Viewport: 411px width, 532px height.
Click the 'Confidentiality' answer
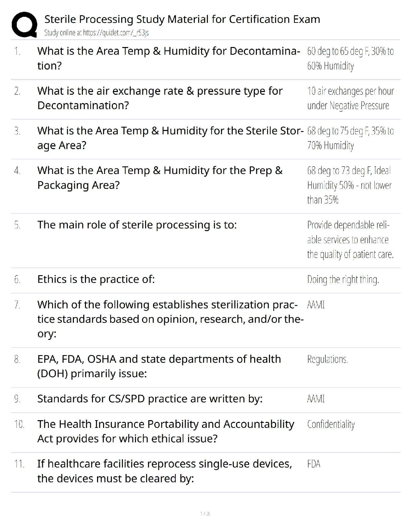(x=331, y=425)
